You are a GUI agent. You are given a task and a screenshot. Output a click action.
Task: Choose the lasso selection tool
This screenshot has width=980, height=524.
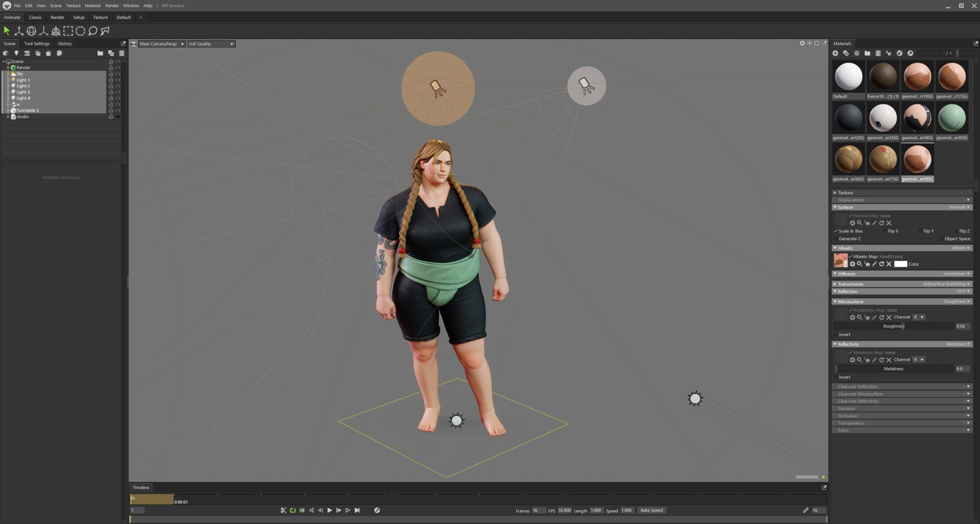click(x=93, y=31)
